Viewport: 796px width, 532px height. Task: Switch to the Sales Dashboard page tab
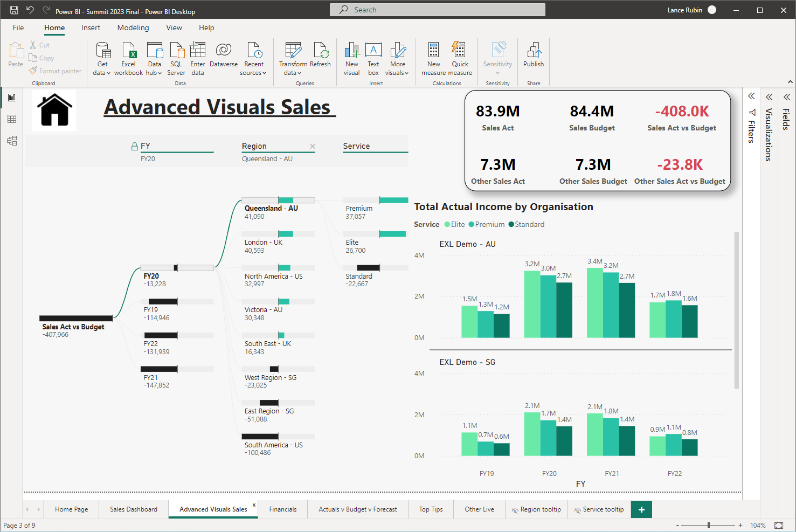tap(134, 509)
